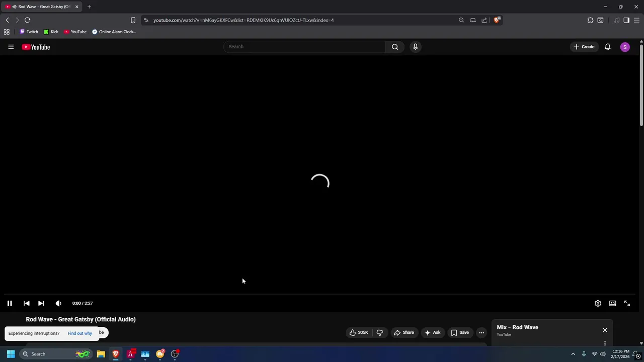Open the YouTube bookmark in bookmarks bar
The width and height of the screenshot is (644, 362).
point(75,32)
